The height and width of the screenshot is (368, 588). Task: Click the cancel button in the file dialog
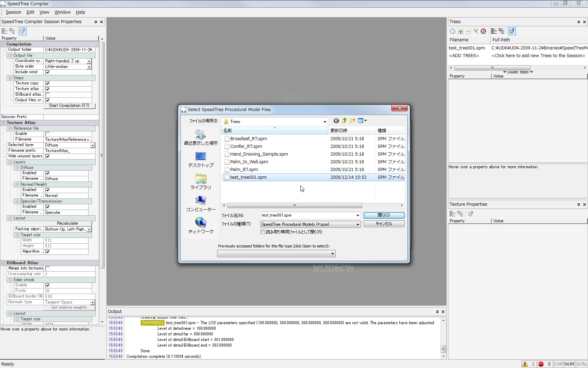click(x=384, y=224)
